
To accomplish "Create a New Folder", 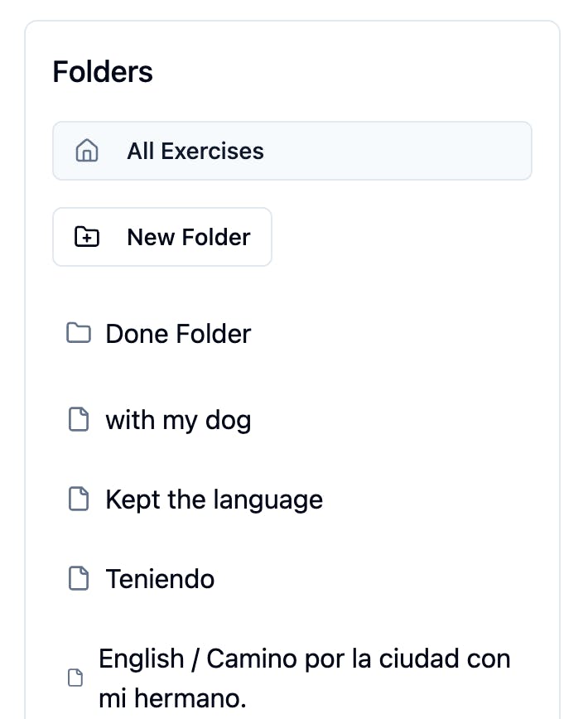I will click(162, 237).
